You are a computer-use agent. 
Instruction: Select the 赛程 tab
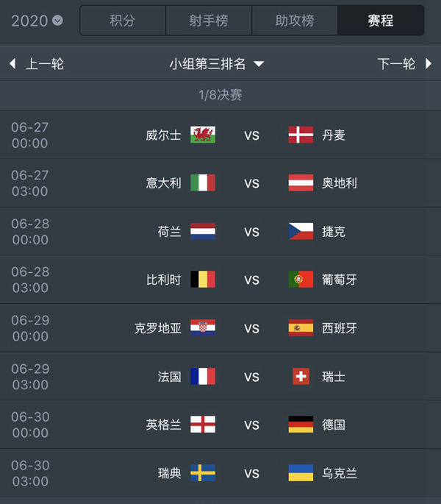coord(381,21)
